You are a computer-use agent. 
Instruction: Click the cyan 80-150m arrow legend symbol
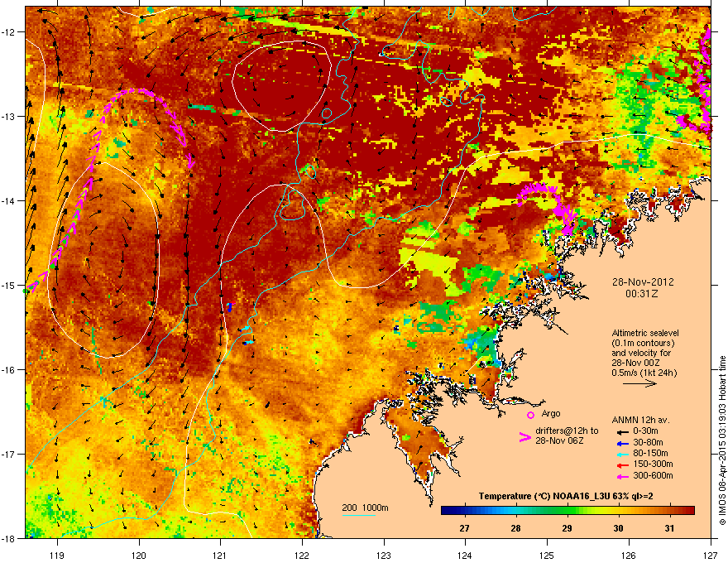[621, 454]
